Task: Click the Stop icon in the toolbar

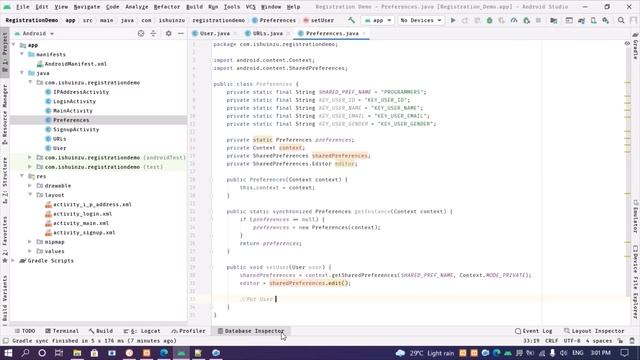Action: [538, 20]
